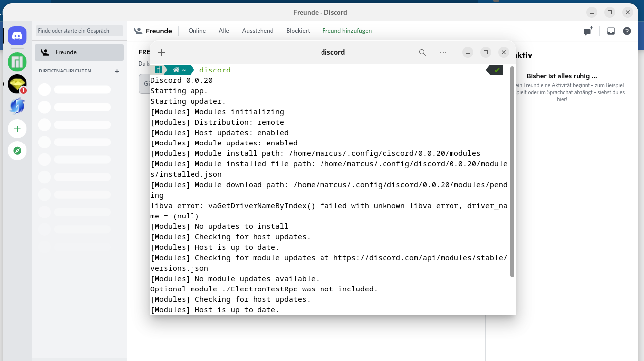
Task: Minimize the Discord window
Action: (x=592, y=12)
